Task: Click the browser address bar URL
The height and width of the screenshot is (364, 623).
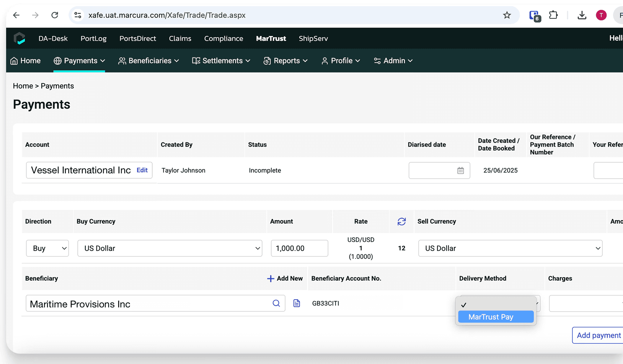Action: 167,15
